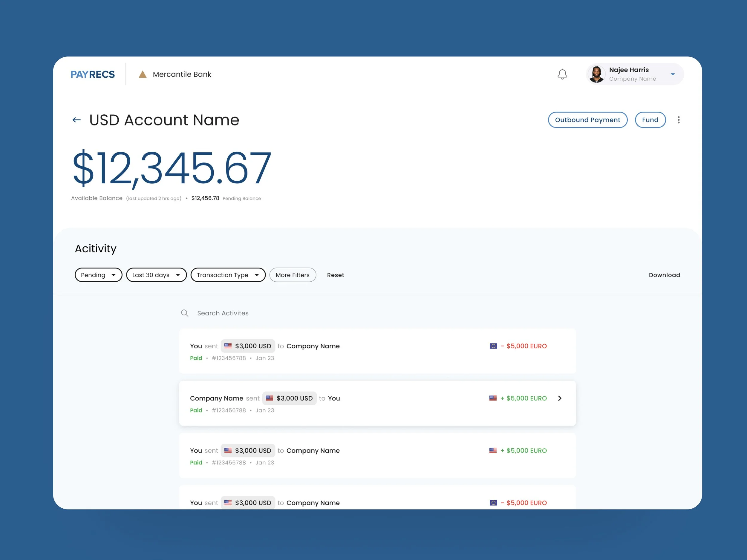Click the More Filters button

293,275
